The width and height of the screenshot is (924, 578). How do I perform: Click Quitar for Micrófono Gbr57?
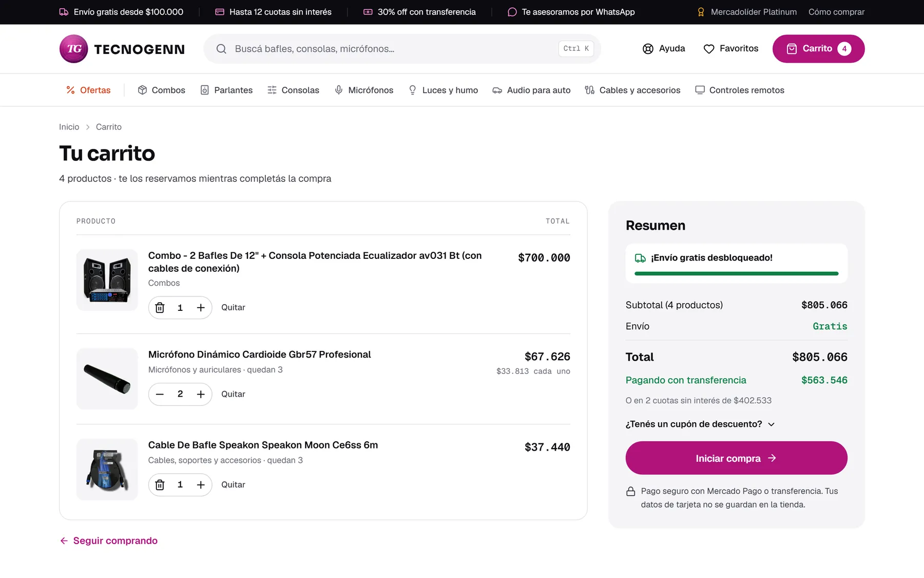point(233,394)
